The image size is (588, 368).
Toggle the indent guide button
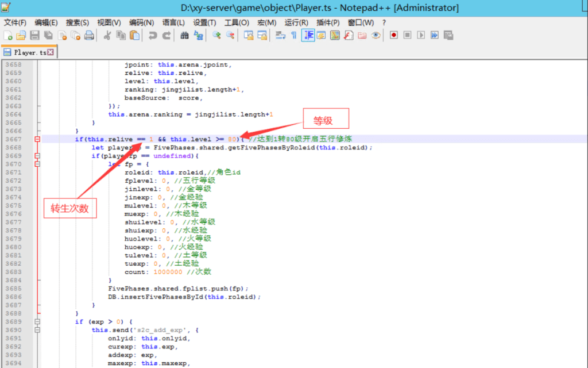click(308, 35)
